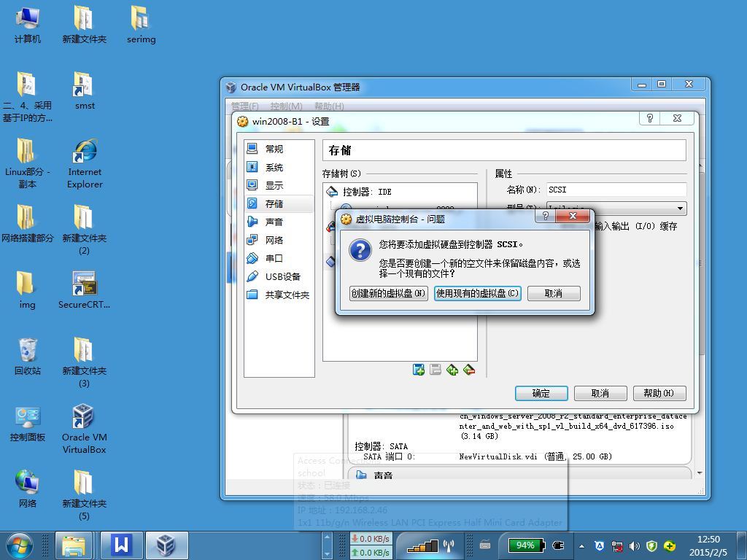Click remove attachment icon with red minus
This screenshot has height=560, width=747.
[x=469, y=370]
